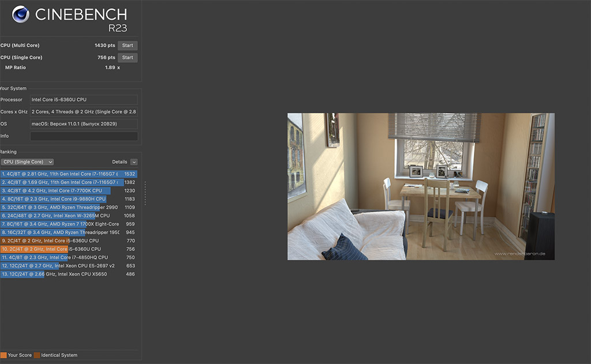The height and width of the screenshot is (364, 591).
Task: Select ranking row 4 Intel Core i9-9880H
Action: pos(69,199)
